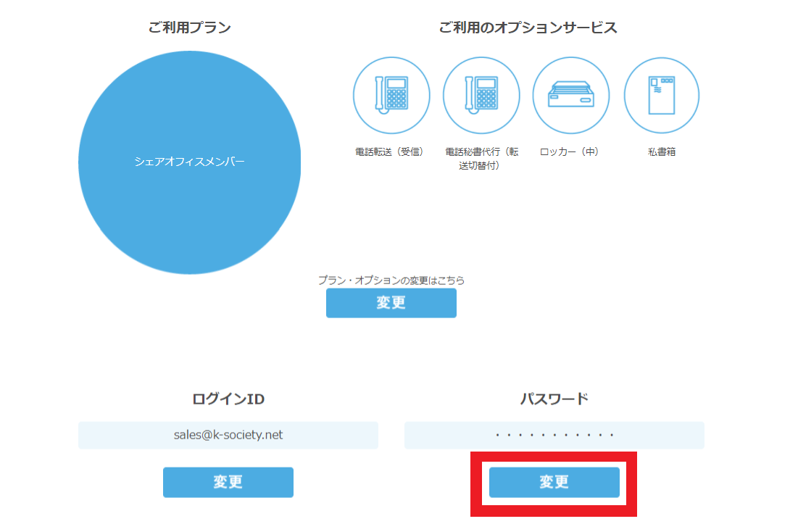The height and width of the screenshot is (532, 798).
Task: Click the 電話秘書代行（転送切替付） text label
Action: tap(481, 159)
